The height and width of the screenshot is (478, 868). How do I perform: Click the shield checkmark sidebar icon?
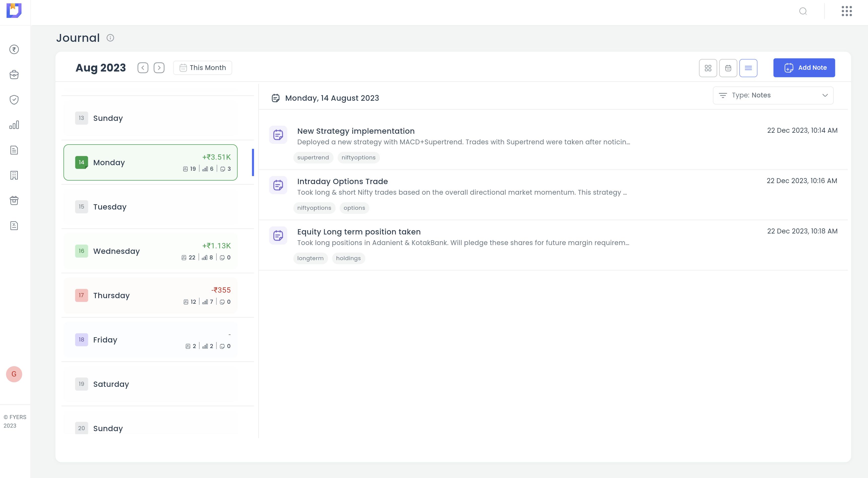[x=14, y=100]
